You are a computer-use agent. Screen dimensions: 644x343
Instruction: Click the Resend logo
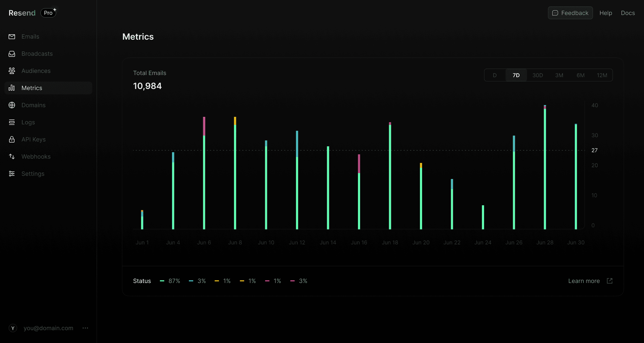click(22, 13)
